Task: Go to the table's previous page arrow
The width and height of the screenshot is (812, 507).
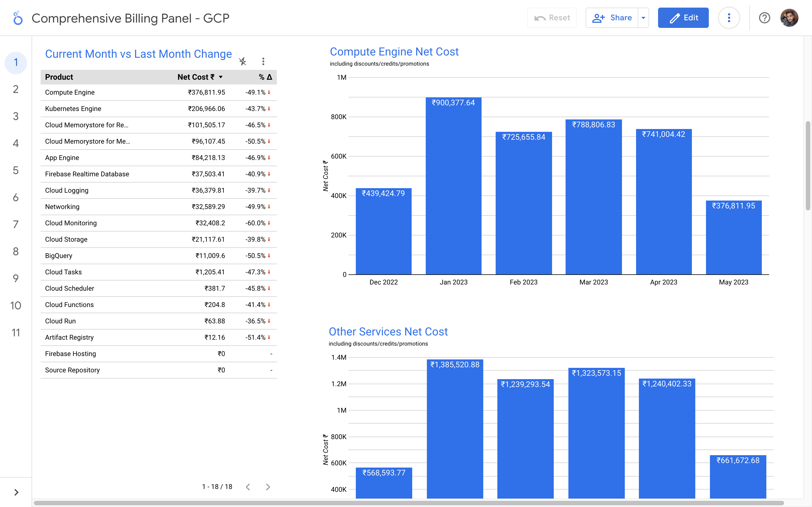Action: click(248, 487)
